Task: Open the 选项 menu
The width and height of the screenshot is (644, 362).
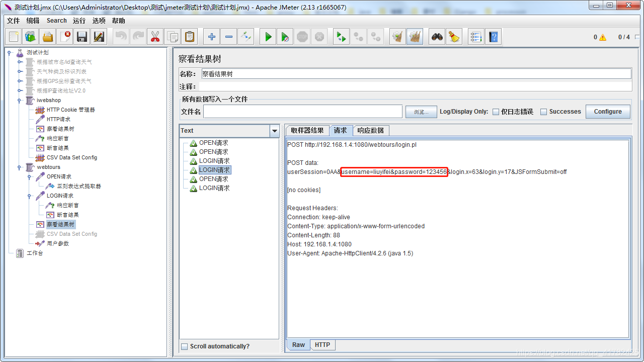Action: point(99,21)
